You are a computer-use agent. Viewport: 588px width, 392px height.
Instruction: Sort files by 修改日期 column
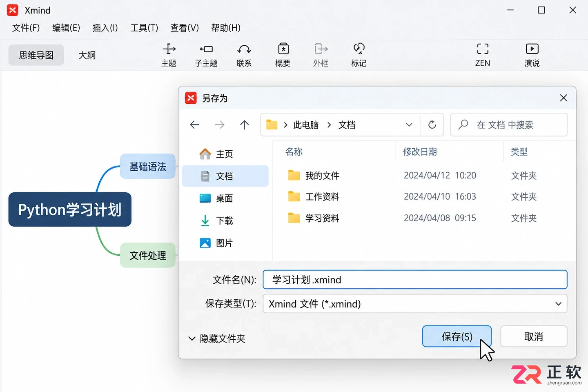420,152
